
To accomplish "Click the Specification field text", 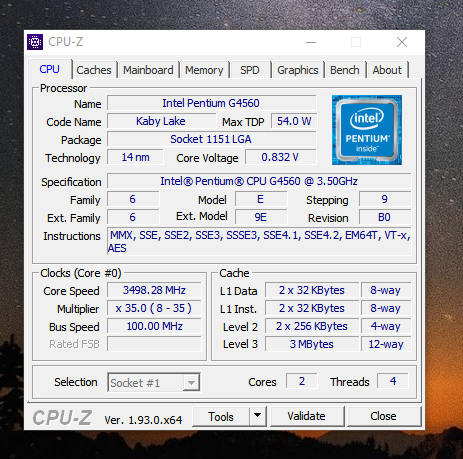I will [x=259, y=181].
